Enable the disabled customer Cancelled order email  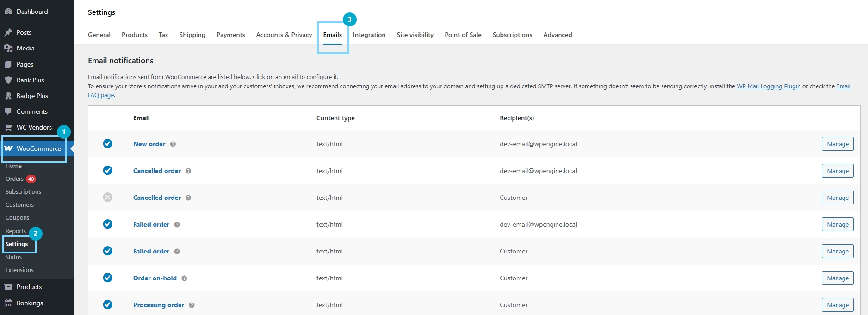[107, 198]
